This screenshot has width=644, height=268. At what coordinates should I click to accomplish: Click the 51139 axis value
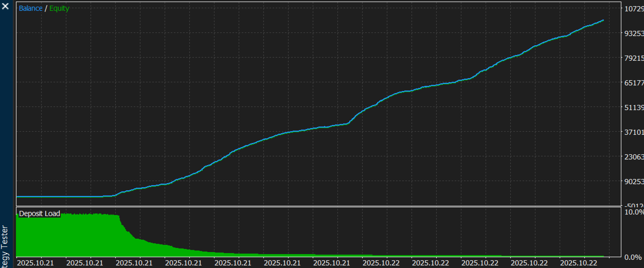click(634, 107)
